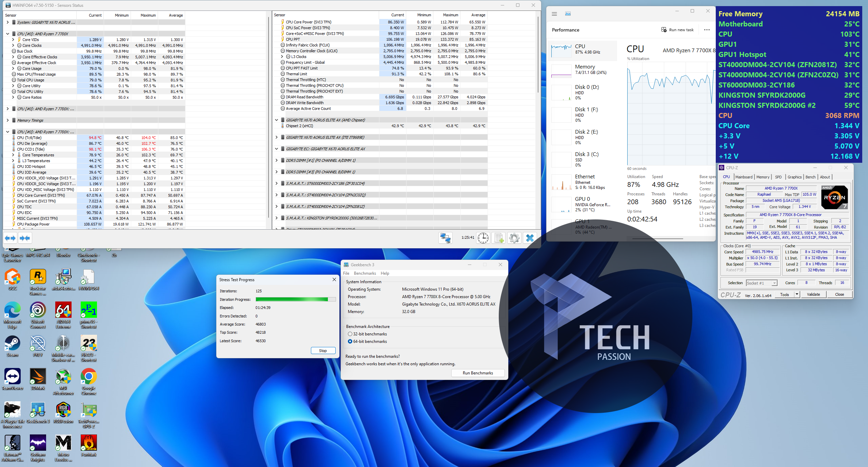Click HWiNFO remote network monitoring icon

[445, 238]
